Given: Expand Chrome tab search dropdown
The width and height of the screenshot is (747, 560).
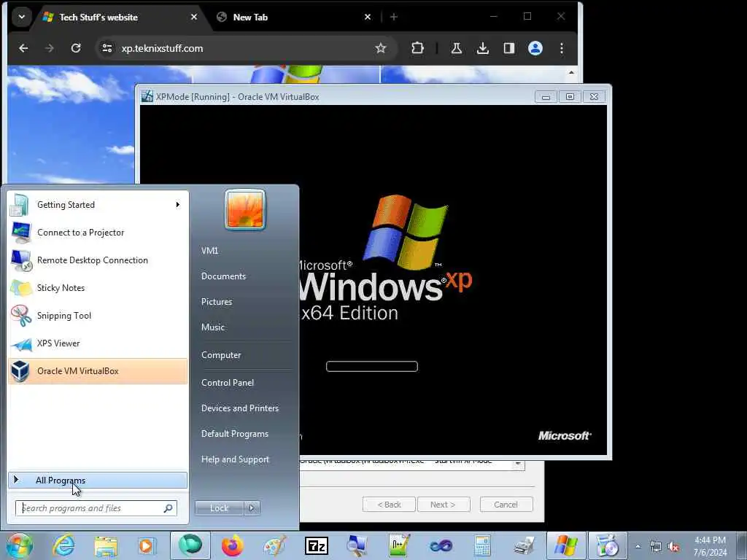Looking at the screenshot, I should 21,17.
